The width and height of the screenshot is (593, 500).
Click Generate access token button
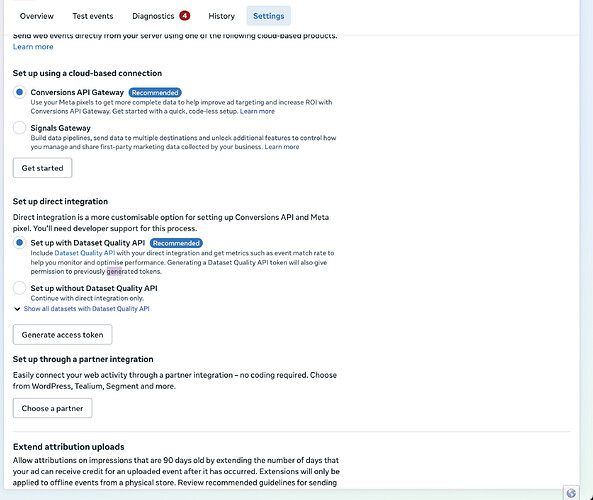62,335
